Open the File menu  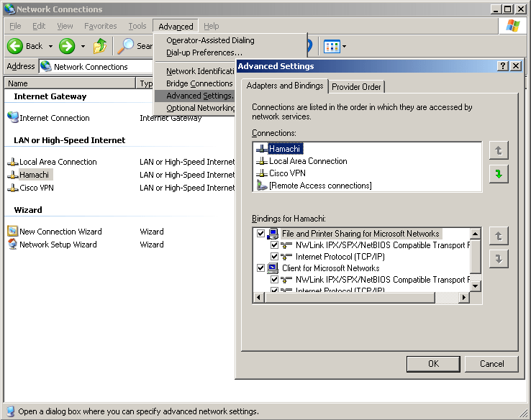(x=15, y=26)
